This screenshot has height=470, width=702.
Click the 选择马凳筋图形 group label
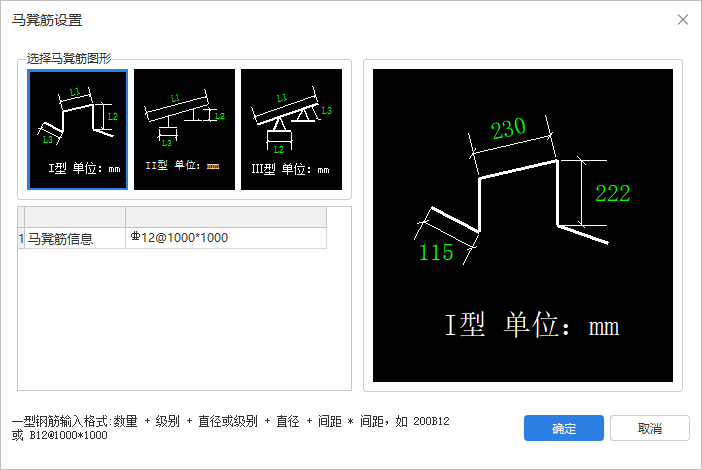pyautogui.click(x=68, y=59)
